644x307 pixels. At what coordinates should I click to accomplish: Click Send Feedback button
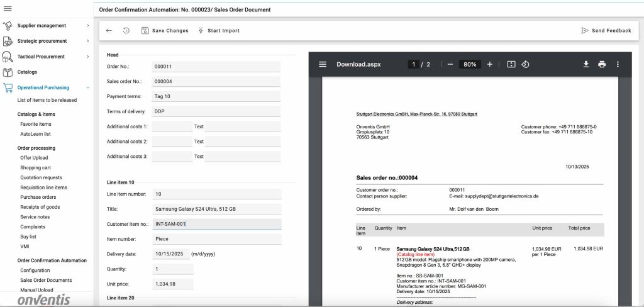(x=606, y=30)
